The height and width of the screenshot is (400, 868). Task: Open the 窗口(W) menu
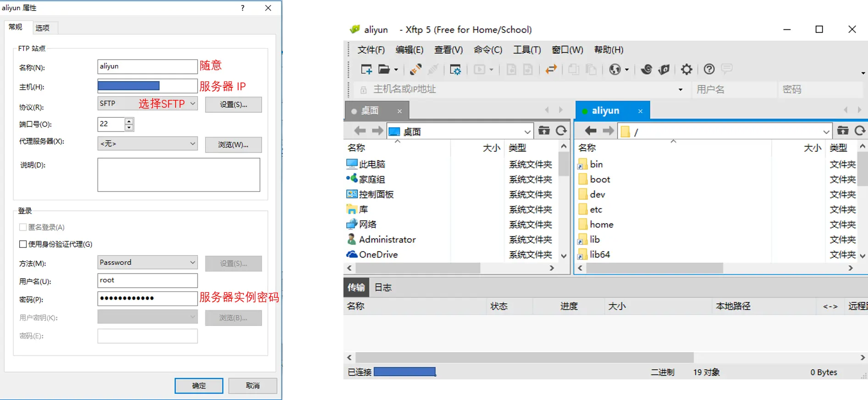click(x=567, y=50)
